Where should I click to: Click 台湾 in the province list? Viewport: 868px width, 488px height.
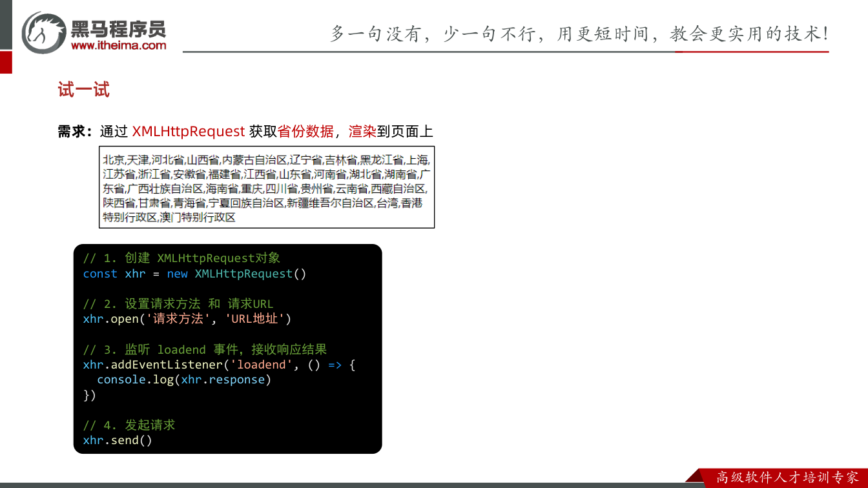click(387, 203)
